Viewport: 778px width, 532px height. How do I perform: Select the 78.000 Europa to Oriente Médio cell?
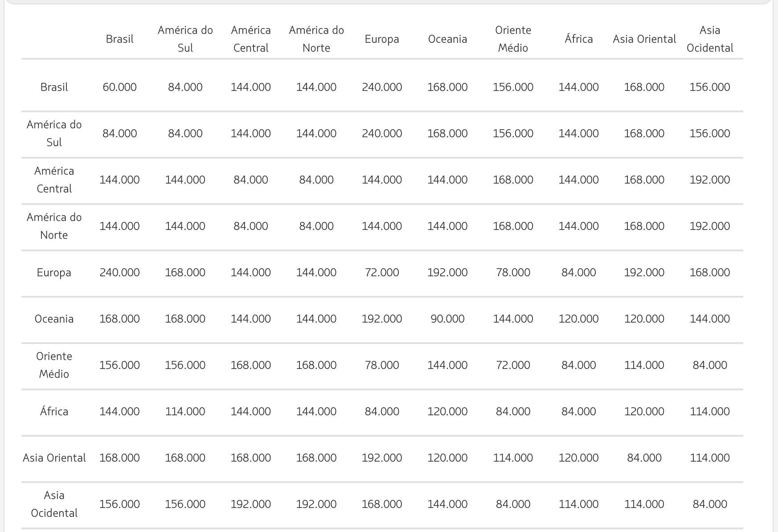[x=513, y=273]
